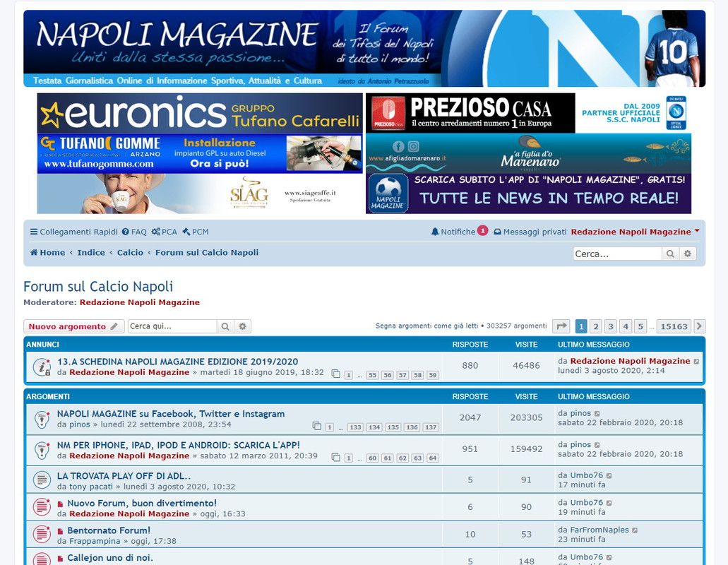Open Notifiche notifications bell
728x565 pixels.
453,232
